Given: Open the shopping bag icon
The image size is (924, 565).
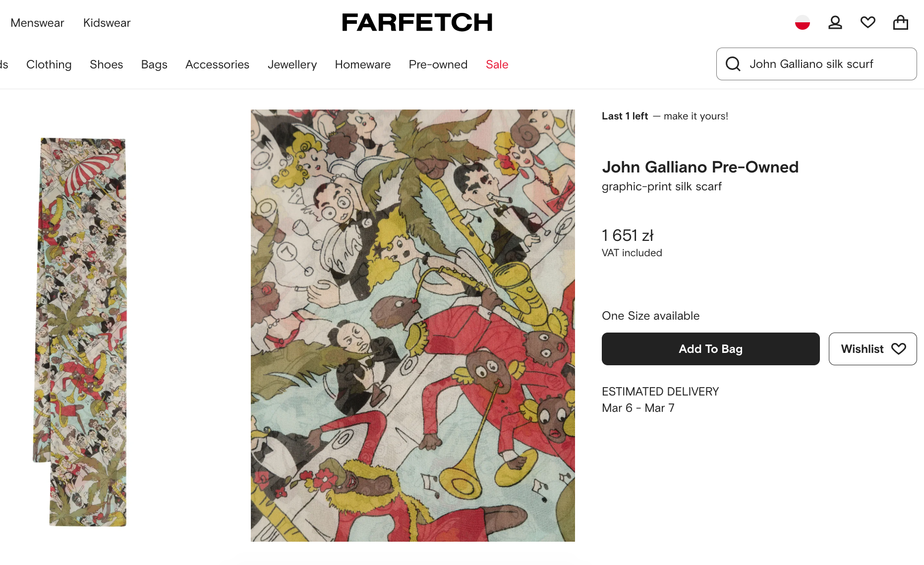Looking at the screenshot, I should (x=900, y=22).
